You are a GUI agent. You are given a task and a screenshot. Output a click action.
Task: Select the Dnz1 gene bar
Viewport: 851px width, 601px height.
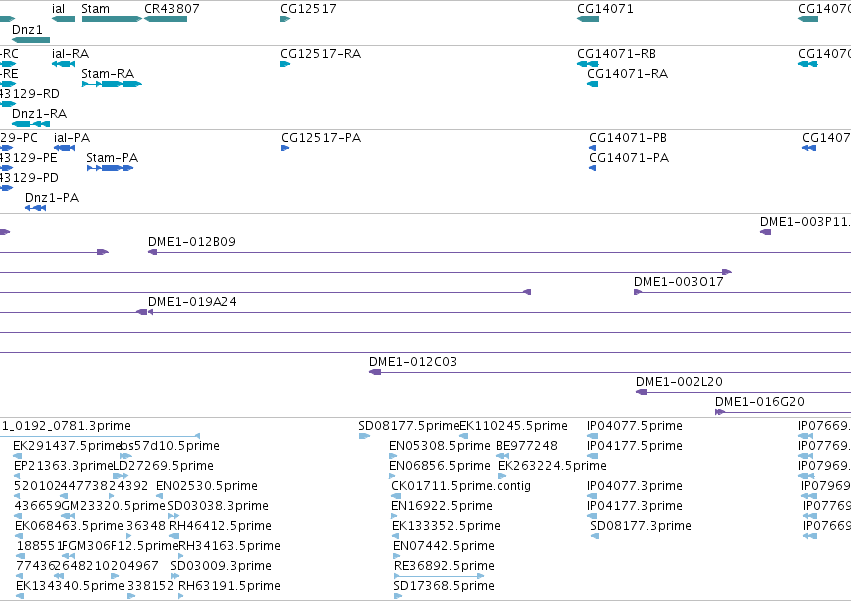(31, 40)
